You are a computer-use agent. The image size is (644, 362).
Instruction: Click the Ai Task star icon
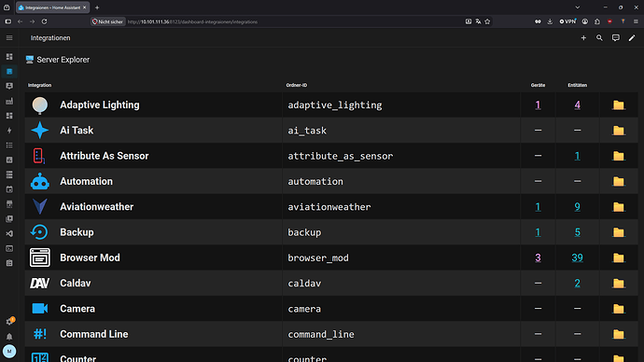click(x=40, y=131)
